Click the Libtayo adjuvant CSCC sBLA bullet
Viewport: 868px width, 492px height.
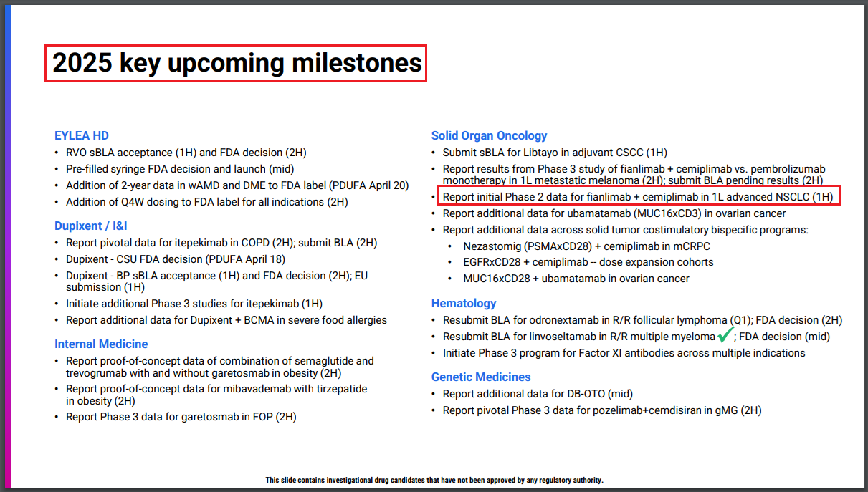coord(554,153)
